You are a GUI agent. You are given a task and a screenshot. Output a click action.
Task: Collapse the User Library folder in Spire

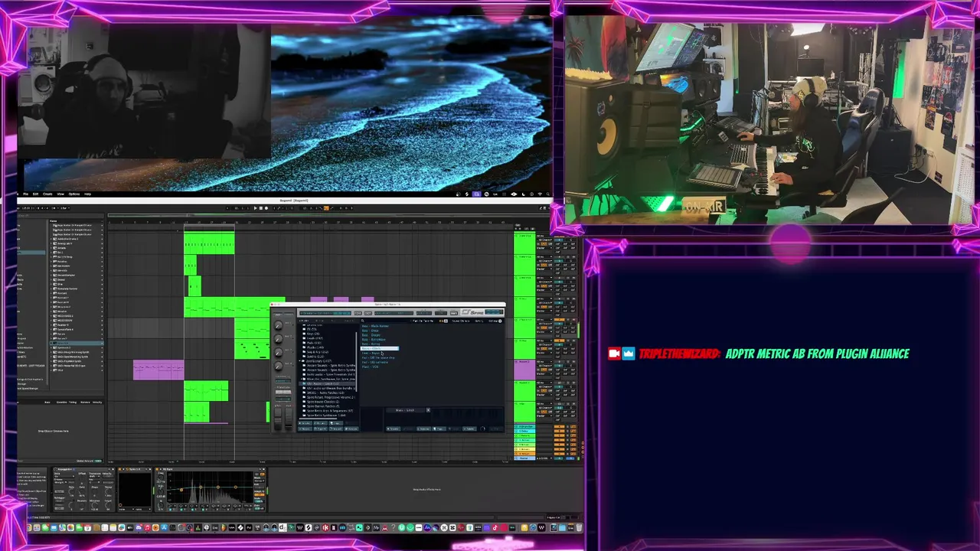click(300, 360)
